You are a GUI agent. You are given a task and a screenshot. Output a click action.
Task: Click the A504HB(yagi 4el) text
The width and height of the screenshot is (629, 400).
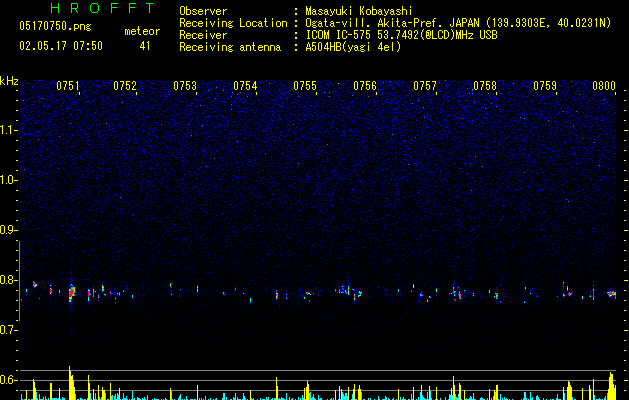[x=353, y=47]
